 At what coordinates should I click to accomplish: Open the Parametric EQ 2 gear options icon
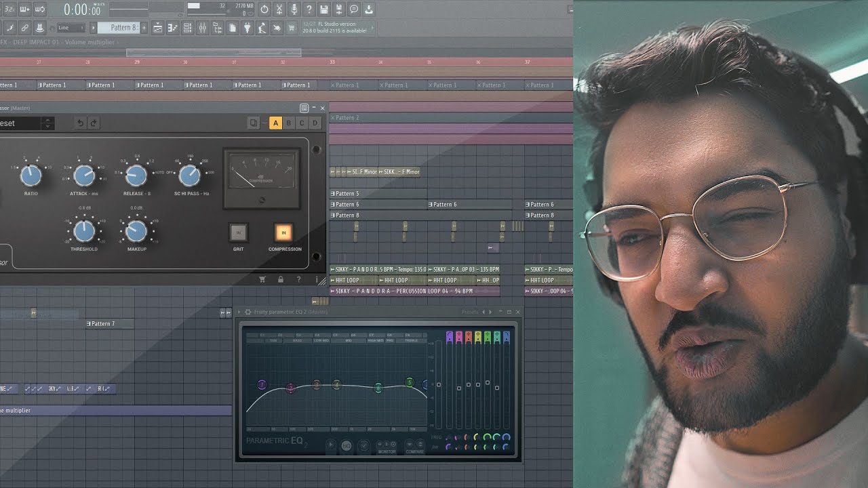point(248,312)
